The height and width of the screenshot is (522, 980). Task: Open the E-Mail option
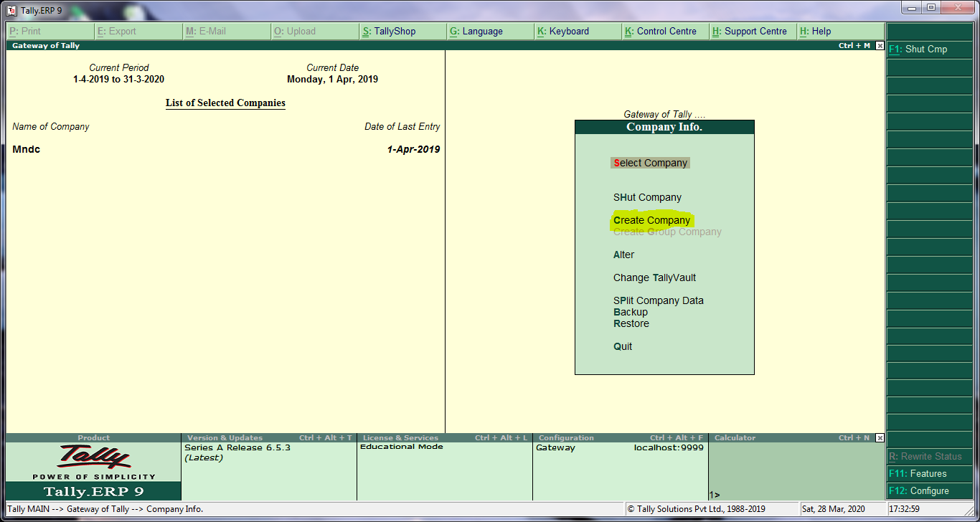226,32
